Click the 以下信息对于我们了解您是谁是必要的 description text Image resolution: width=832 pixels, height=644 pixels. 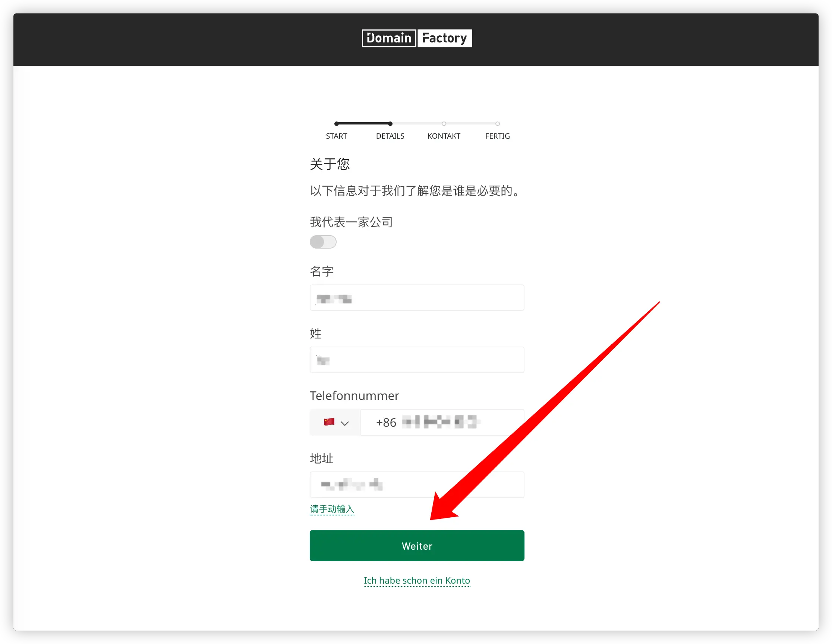(x=415, y=191)
